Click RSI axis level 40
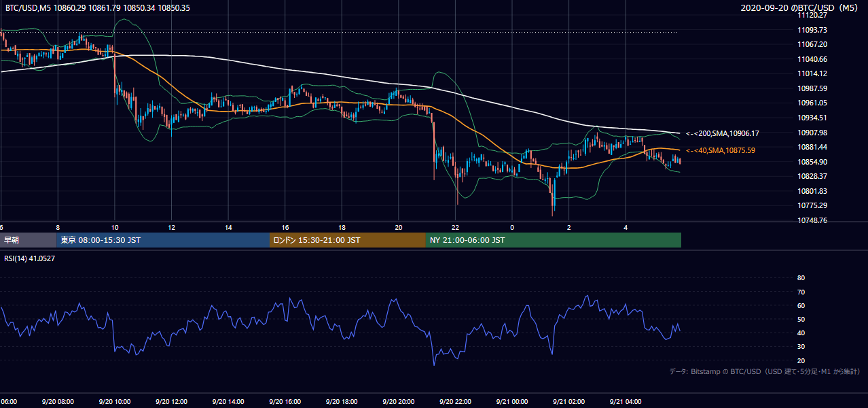 [801, 333]
